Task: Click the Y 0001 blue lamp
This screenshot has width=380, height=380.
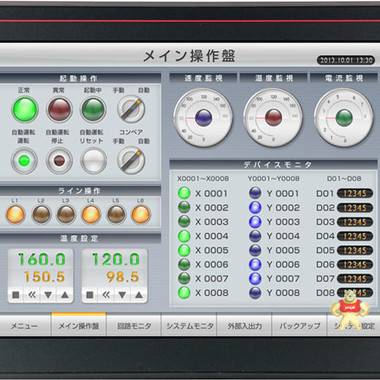Action: click(x=255, y=193)
